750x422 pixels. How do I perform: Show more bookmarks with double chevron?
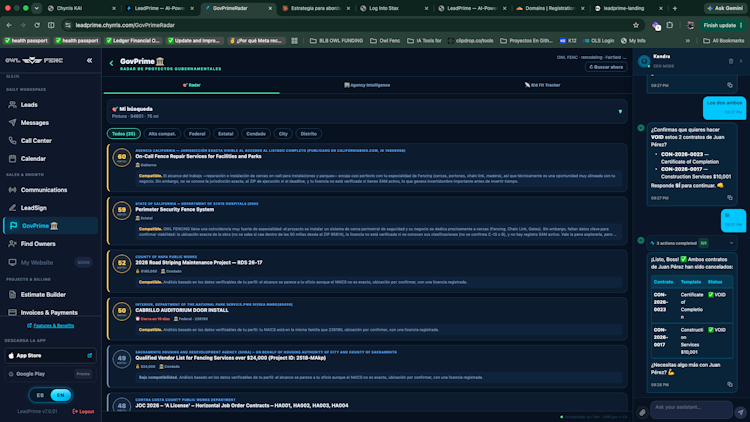click(x=688, y=41)
